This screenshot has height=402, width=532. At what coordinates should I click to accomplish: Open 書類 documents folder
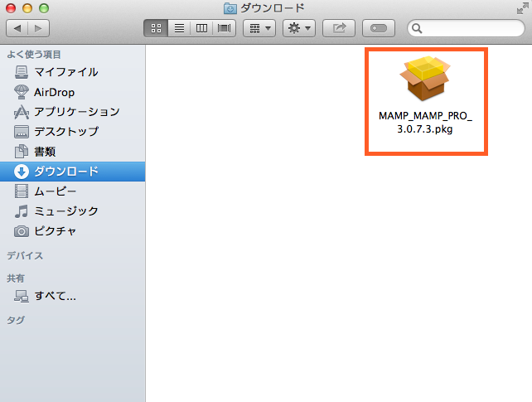pos(45,152)
